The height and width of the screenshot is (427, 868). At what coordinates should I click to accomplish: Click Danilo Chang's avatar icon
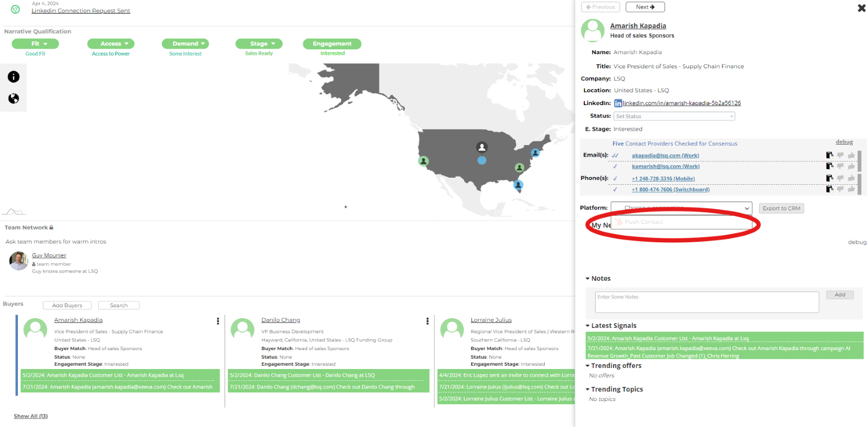242,329
